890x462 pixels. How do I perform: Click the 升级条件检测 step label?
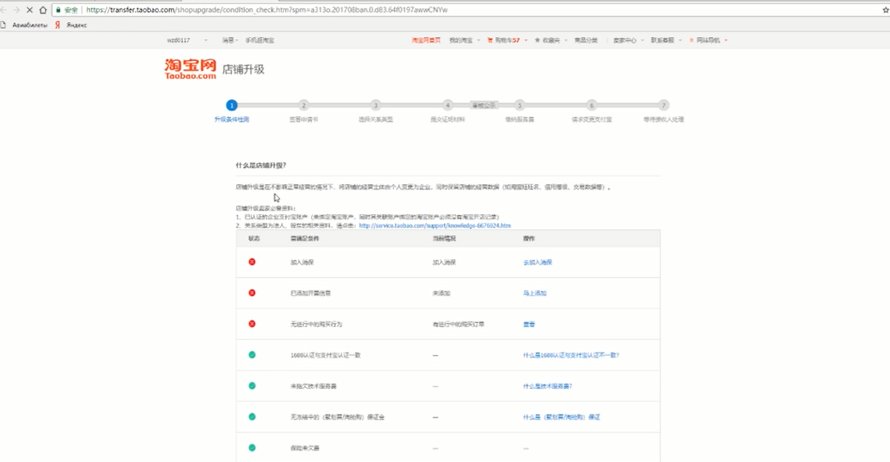tap(232, 120)
